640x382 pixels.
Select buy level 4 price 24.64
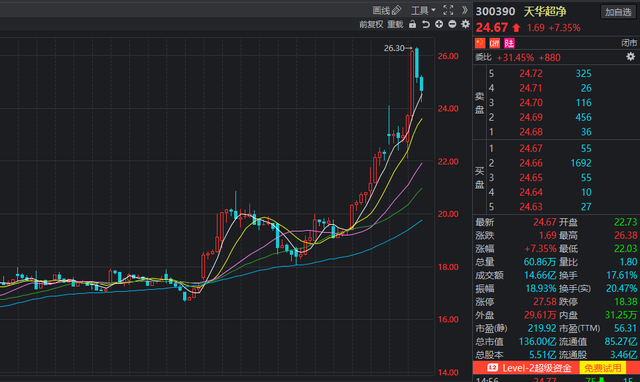(531, 192)
